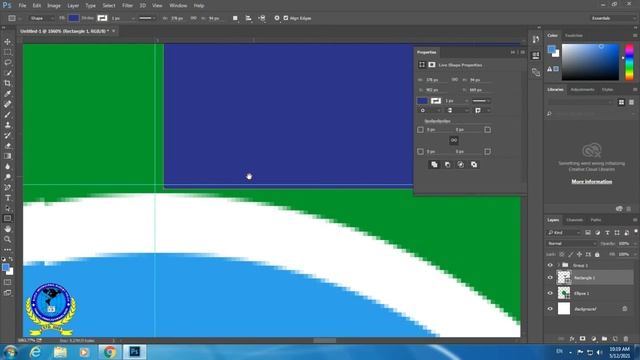Toggle lock transparent pixels icon
The height and width of the screenshot is (360, 640).
(562, 254)
